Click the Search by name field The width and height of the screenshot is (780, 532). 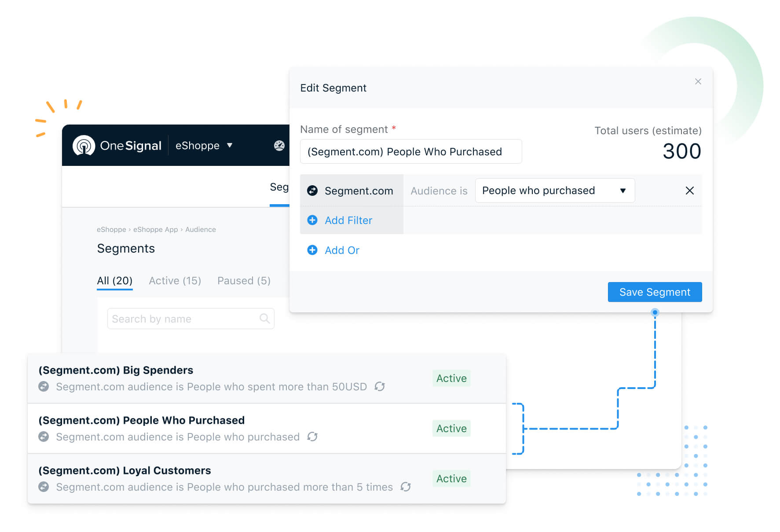[x=190, y=319]
